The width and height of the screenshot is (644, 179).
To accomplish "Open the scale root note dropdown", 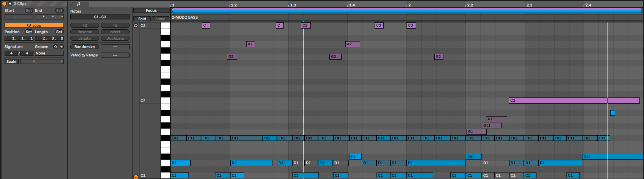I will click(x=28, y=62).
